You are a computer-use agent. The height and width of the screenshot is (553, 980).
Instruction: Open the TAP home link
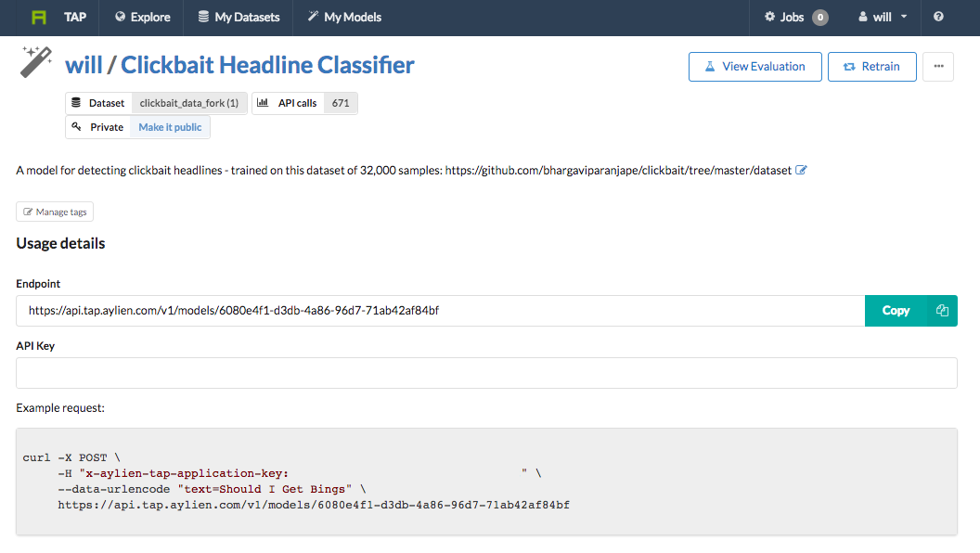(75, 17)
